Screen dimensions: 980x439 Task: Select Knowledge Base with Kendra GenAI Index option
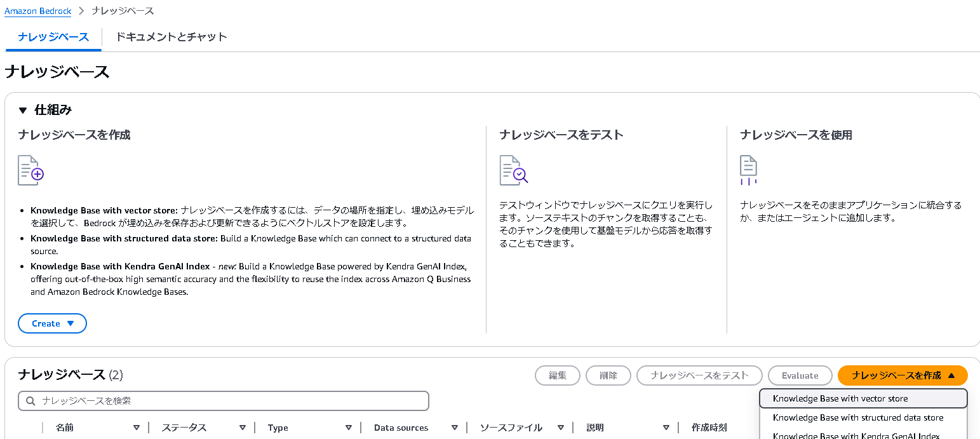point(863,435)
